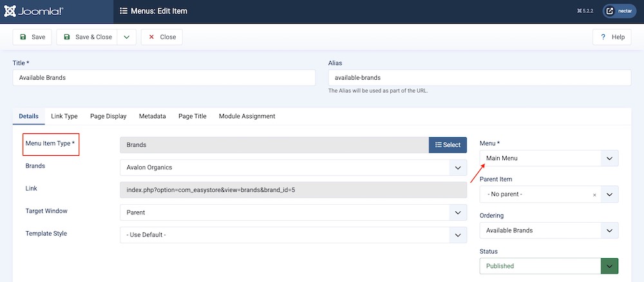Screen dimensions: 644x282
Task: Open the Brands dropdown showing Avalon Organics
Action: tap(293, 167)
